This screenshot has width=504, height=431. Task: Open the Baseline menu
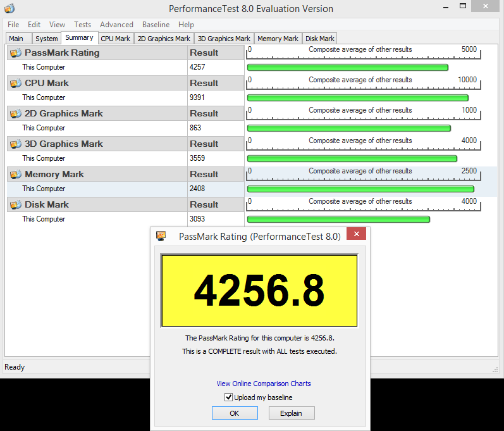click(156, 25)
